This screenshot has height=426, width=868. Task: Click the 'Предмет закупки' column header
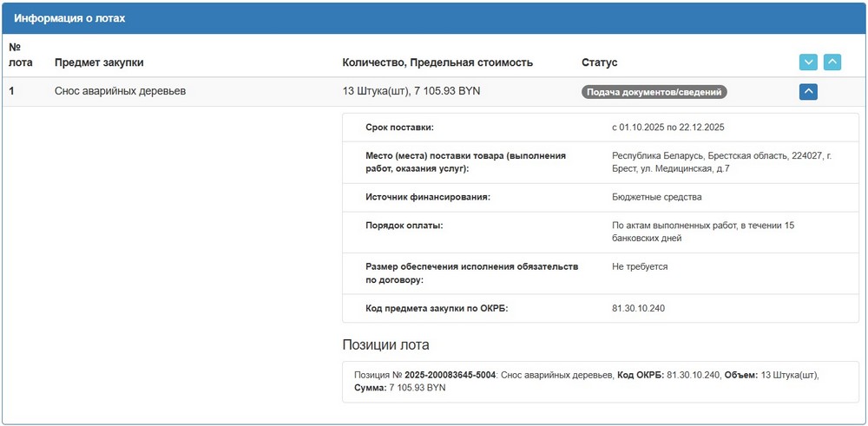pyautogui.click(x=99, y=62)
